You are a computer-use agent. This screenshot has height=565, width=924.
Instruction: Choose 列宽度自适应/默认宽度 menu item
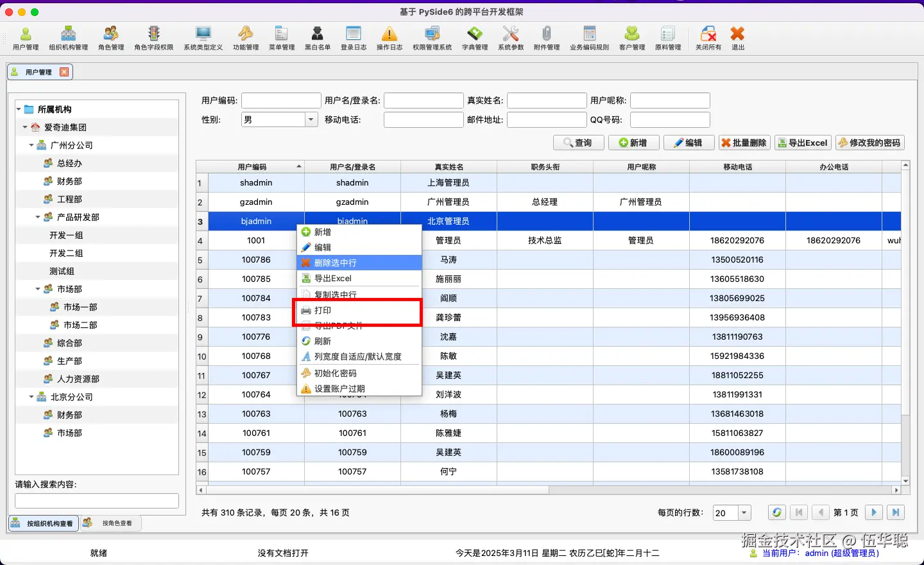click(x=359, y=356)
